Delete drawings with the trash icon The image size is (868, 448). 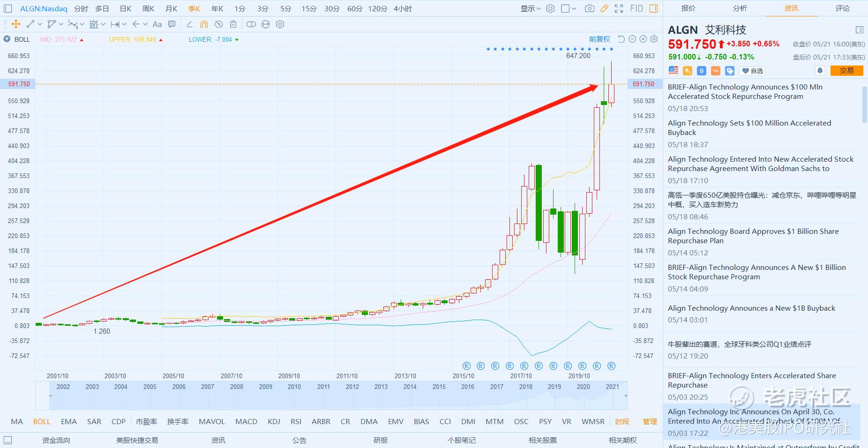click(233, 24)
